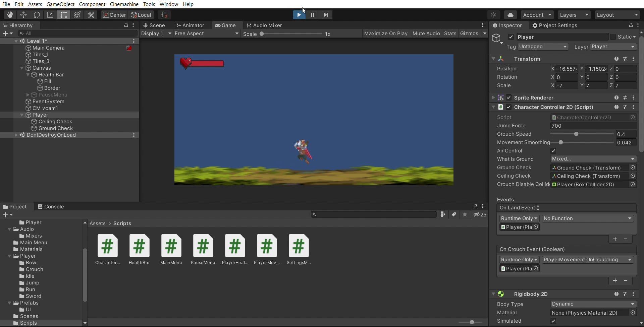The width and height of the screenshot is (644, 327).
Task: Open Sprite Renderer preset icon
Action: point(625,97)
